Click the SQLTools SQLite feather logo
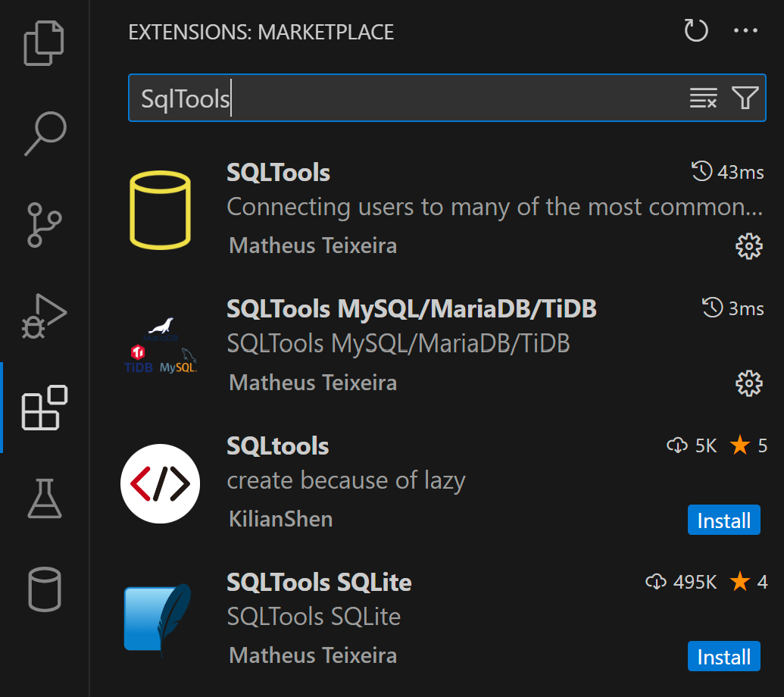This screenshot has width=784, height=697. pyautogui.click(x=158, y=620)
